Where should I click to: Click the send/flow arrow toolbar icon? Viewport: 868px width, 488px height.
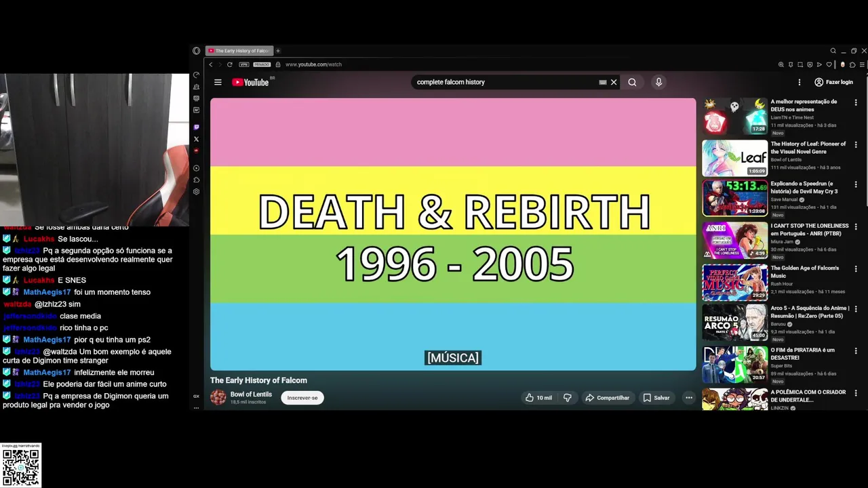click(819, 64)
